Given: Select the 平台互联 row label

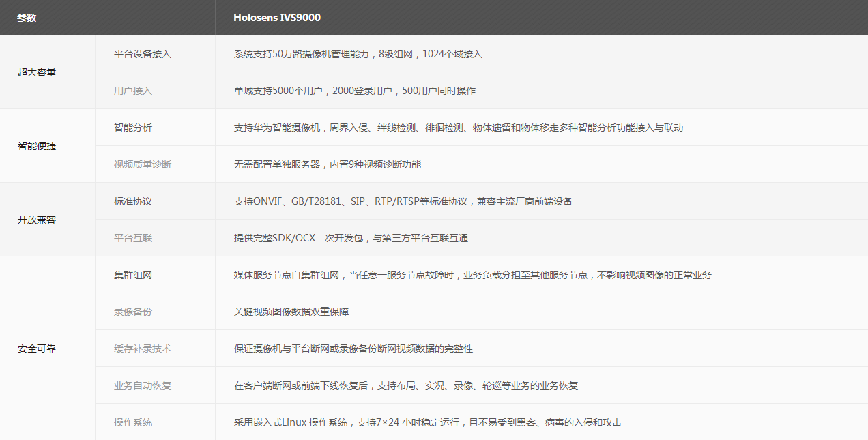Looking at the screenshot, I should [133, 238].
